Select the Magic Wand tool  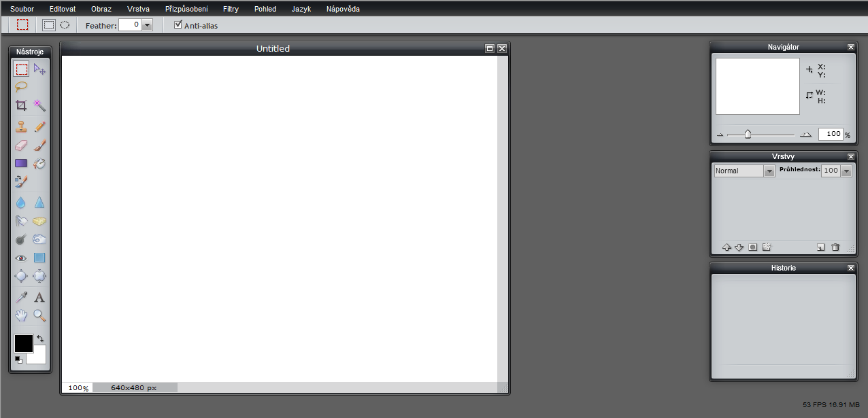pos(39,105)
